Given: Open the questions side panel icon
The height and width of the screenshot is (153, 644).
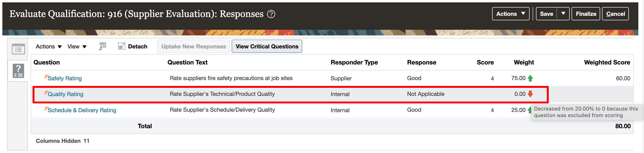Looking at the screenshot, I should click(18, 71).
